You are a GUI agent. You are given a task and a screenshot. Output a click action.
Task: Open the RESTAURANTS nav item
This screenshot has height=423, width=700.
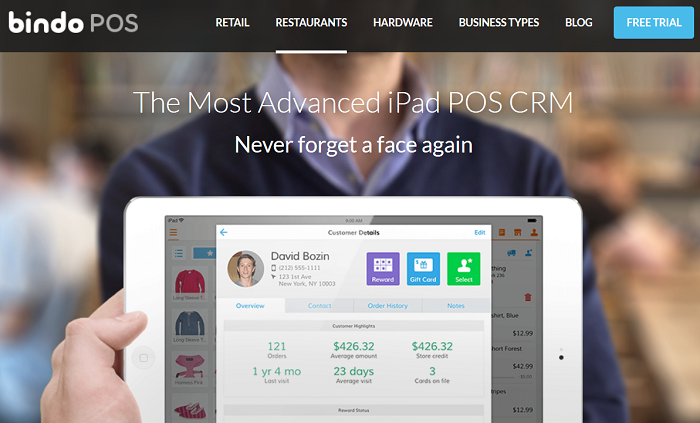(311, 22)
